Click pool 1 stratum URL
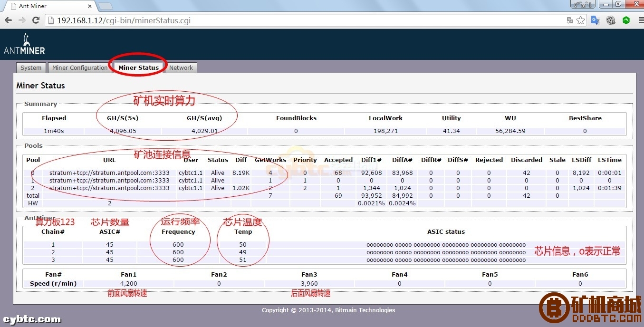This screenshot has height=327, width=644. tap(109, 181)
